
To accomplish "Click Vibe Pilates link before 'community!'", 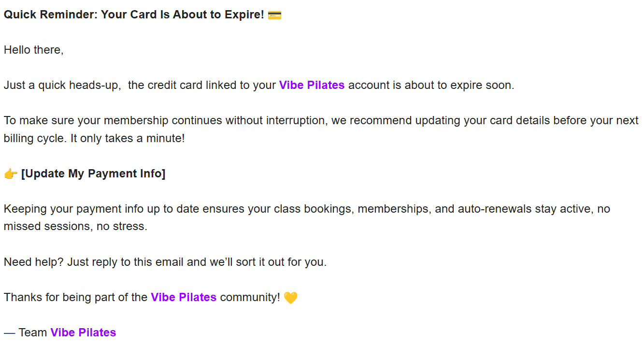I will (184, 297).
